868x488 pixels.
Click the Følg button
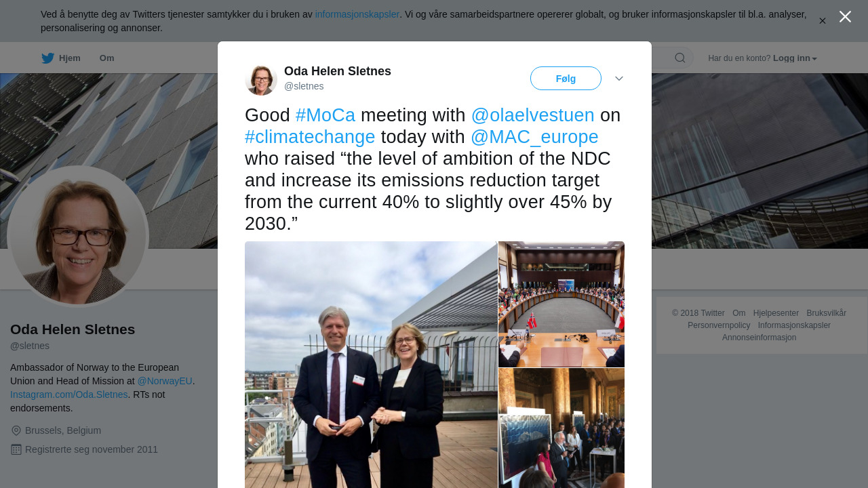coord(566,79)
